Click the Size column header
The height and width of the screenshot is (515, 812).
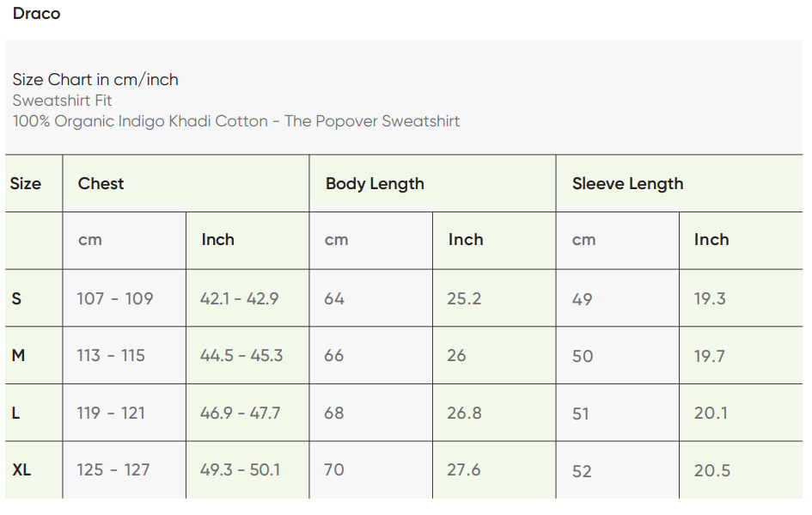pyautogui.click(x=26, y=184)
